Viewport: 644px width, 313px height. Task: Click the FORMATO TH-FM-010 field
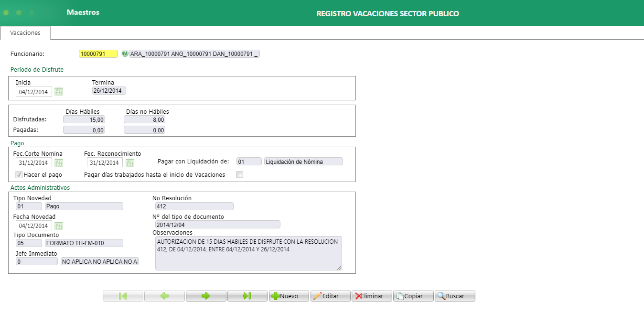84,243
